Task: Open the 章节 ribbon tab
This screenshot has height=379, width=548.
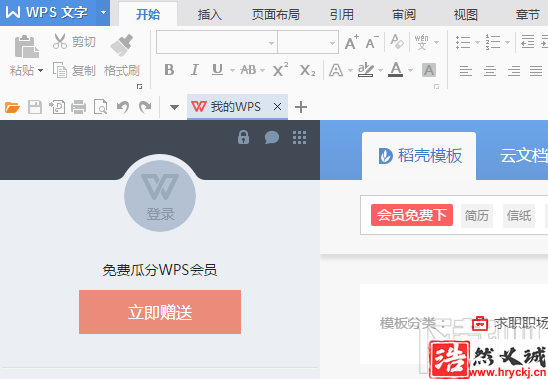Action: coord(528,14)
